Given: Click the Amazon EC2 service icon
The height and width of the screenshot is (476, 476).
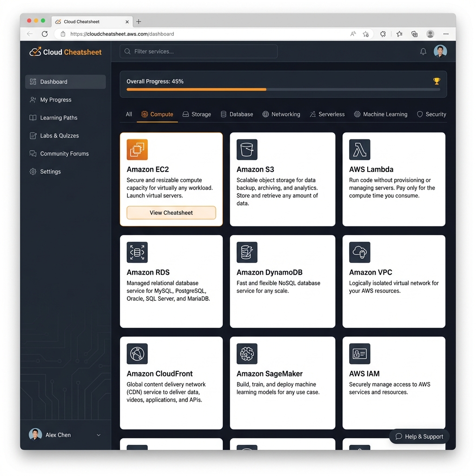Looking at the screenshot, I should [x=137, y=149].
